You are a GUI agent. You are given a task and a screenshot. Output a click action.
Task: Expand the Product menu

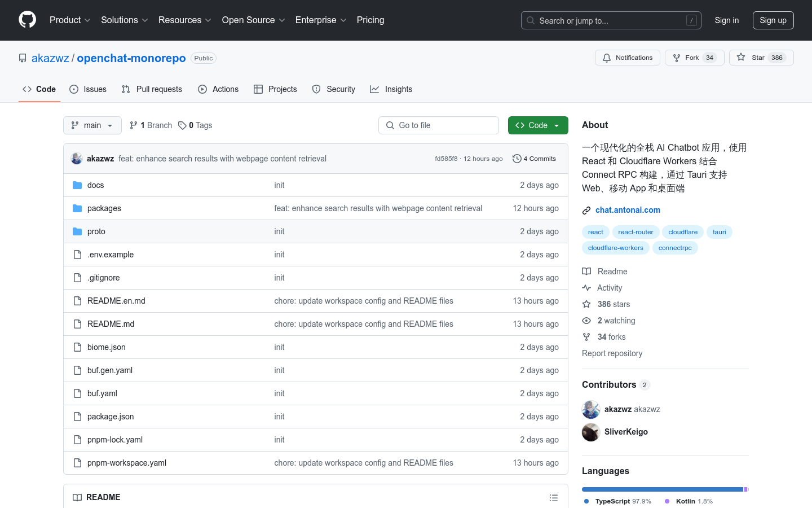[70, 20]
